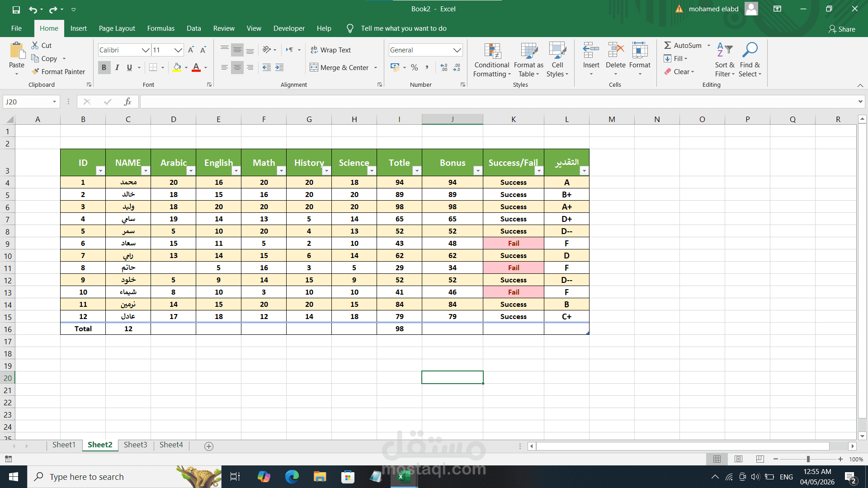Click the Format Painter brush icon

[x=35, y=71]
